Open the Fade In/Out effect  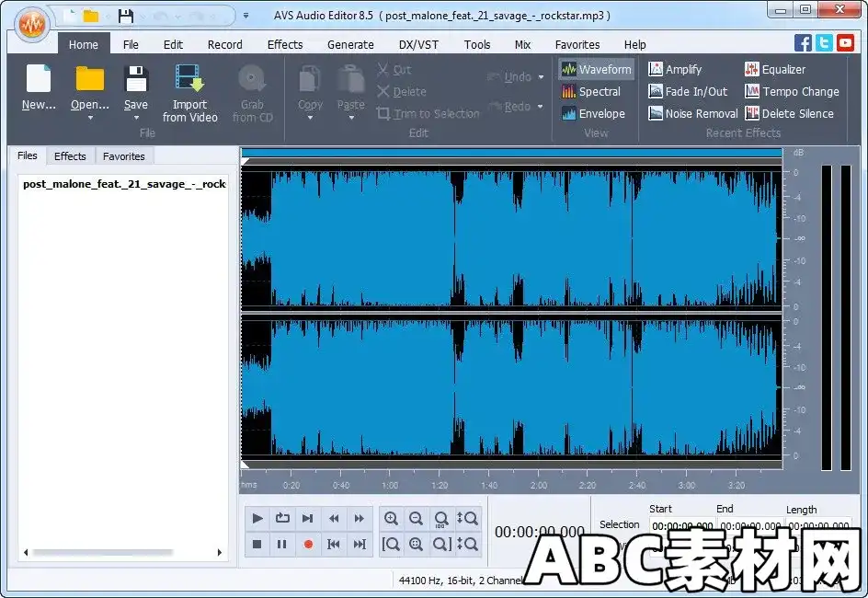(688, 91)
